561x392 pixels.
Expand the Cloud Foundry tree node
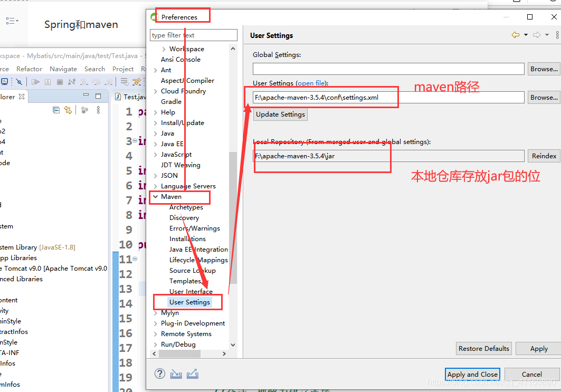point(155,91)
